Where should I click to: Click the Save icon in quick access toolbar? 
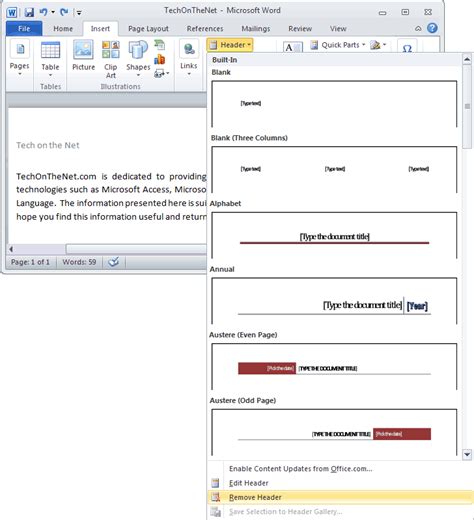29,12
